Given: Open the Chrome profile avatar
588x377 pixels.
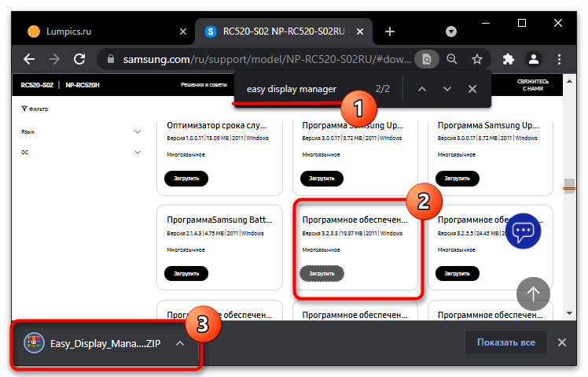Looking at the screenshot, I should click(x=534, y=59).
